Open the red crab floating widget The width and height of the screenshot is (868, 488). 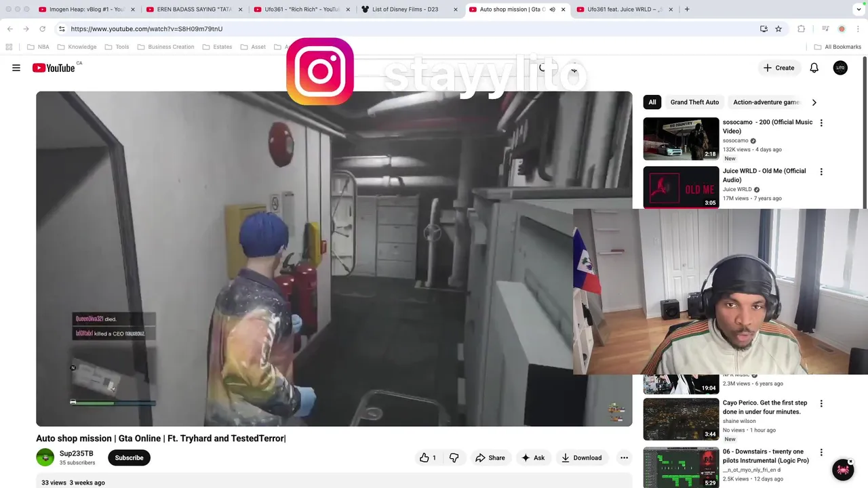[x=843, y=470]
